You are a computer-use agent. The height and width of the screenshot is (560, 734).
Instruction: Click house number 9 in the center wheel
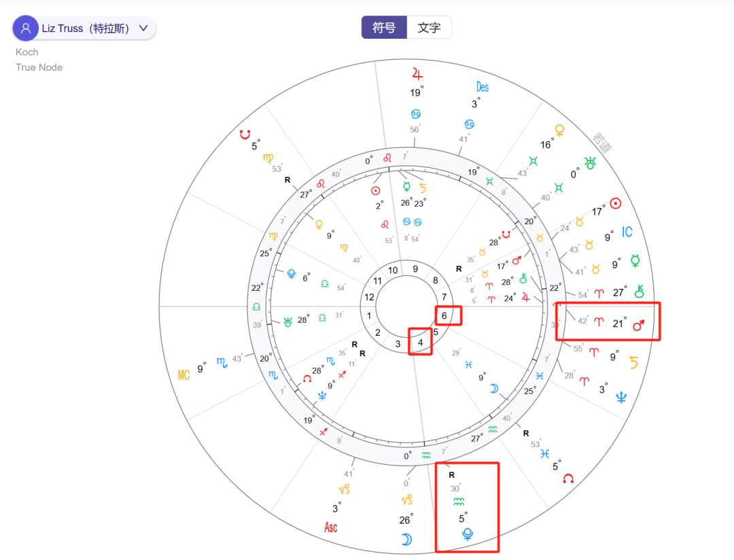pos(415,268)
